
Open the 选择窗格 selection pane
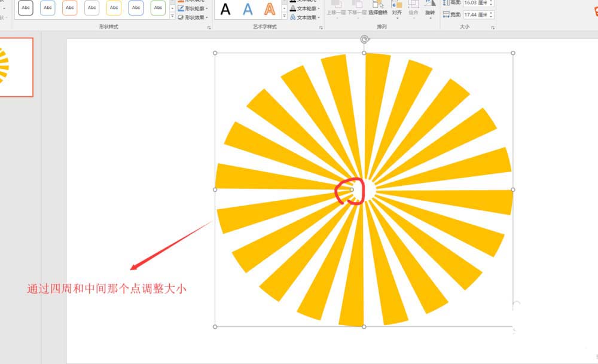[x=378, y=8]
